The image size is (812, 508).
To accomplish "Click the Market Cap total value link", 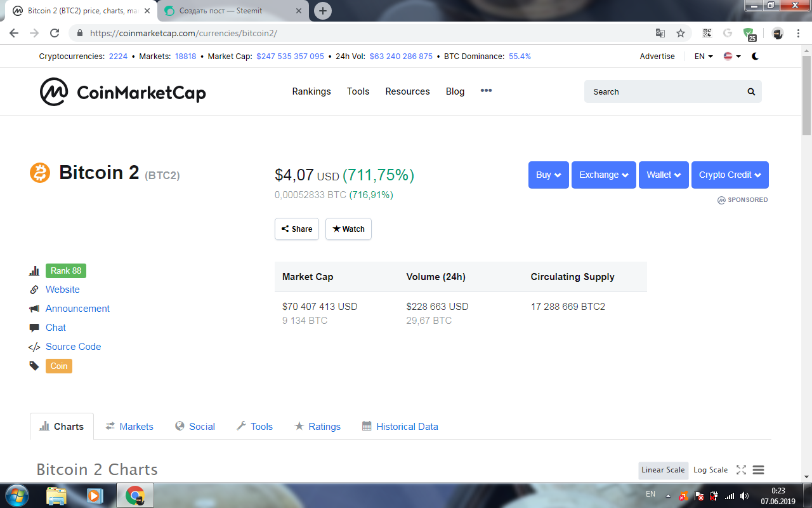I will pos(290,56).
